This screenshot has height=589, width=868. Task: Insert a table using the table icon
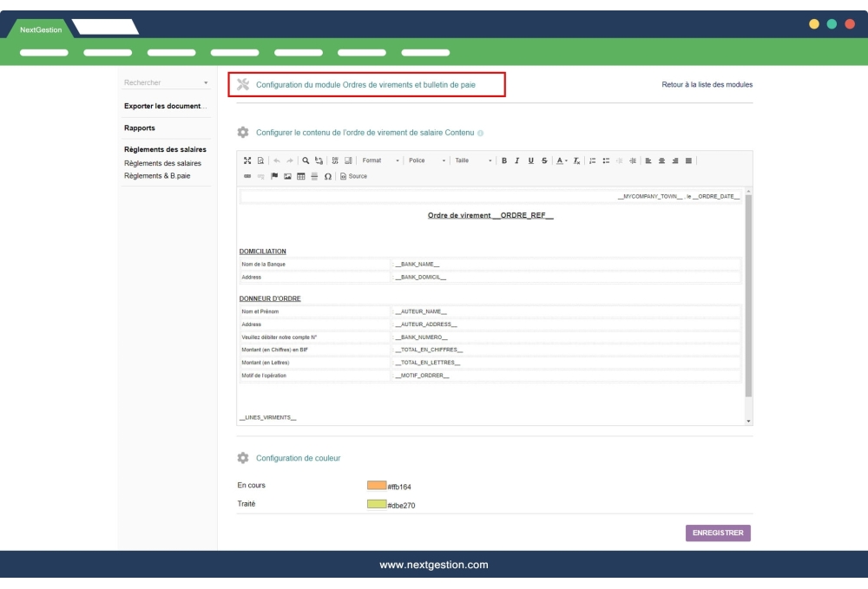pyautogui.click(x=300, y=176)
